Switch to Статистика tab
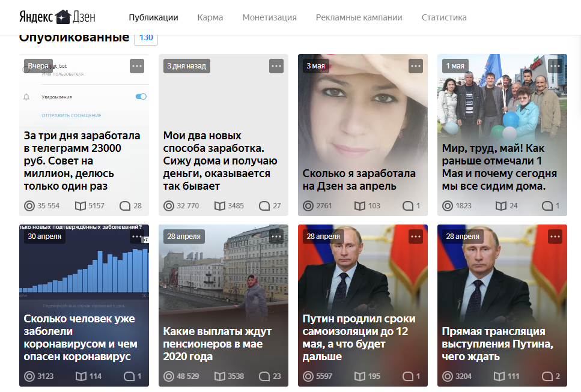The height and width of the screenshot is (392, 581). (444, 17)
